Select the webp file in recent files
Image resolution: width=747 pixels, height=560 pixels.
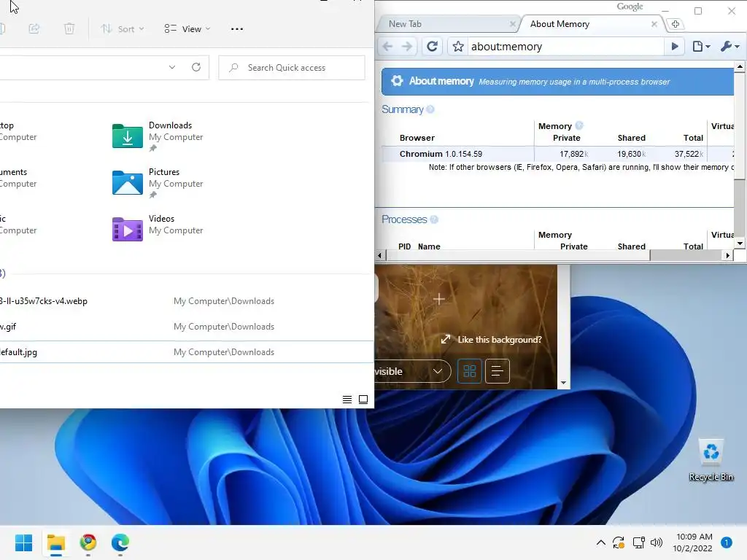tap(186, 301)
